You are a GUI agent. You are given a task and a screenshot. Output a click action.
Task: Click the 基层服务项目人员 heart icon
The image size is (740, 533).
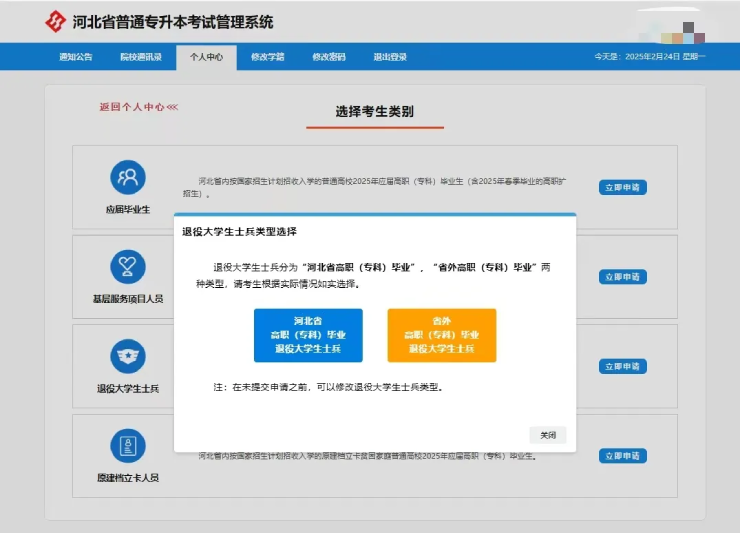(x=127, y=267)
